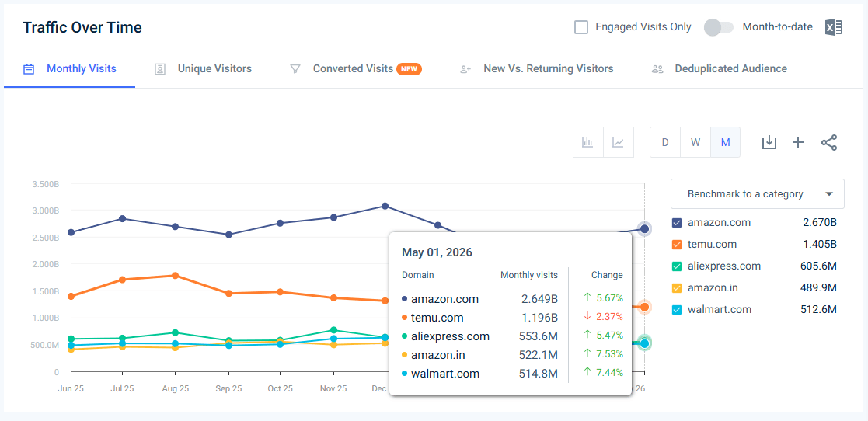This screenshot has width=868, height=421.
Task: Open Deduplicated Audience tab
Action: 720,69
